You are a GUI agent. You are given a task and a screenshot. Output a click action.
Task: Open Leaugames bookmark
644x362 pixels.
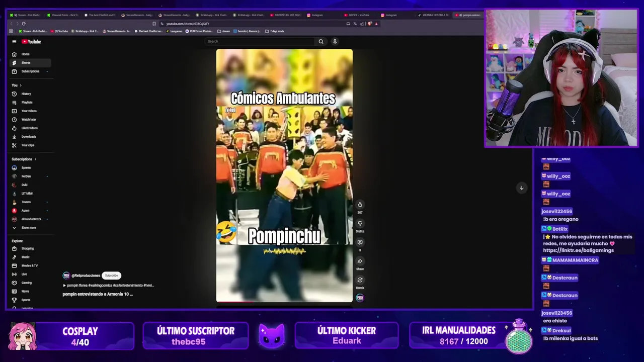tap(174, 31)
